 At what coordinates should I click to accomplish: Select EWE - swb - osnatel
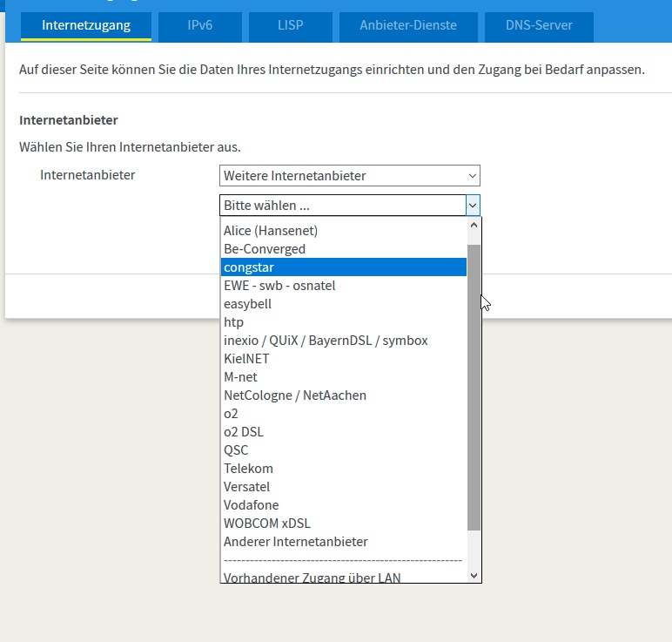pyautogui.click(x=344, y=286)
